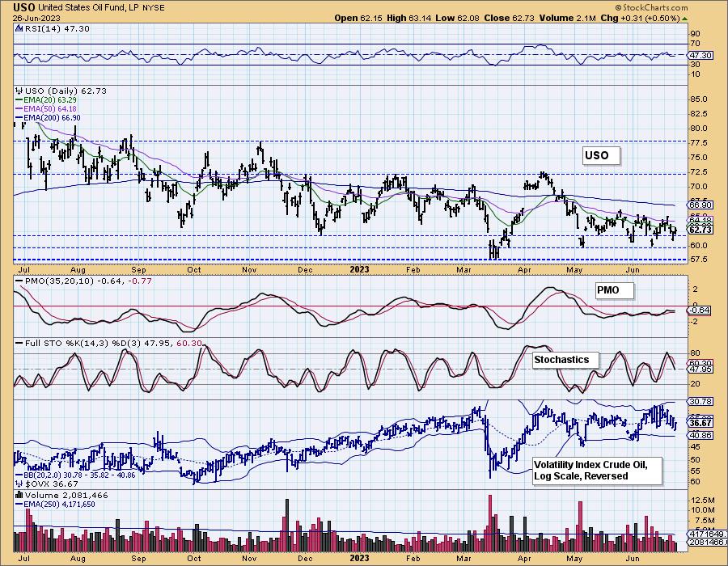This screenshot has height=566, width=728.
Task: Click the 40.86 lower band value tag
Action: [x=700, y=436]
